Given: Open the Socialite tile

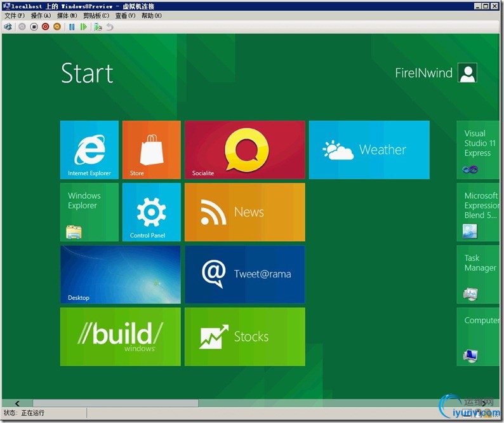Looking at the screenshot, I should (x=245, y=150).
